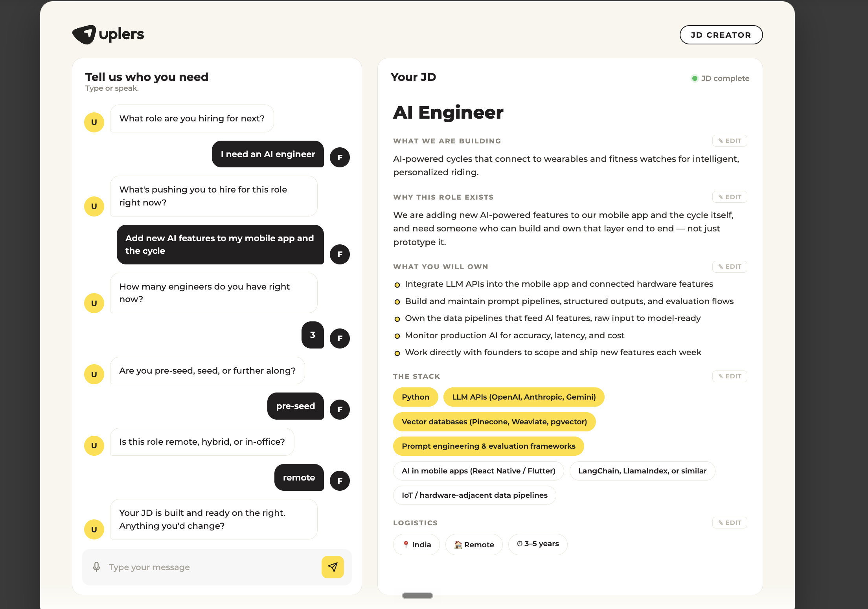Select IoT / hardware-adjacent data pipelines tag
Image resolution: width=868 pixels, height=609 pixels.
click(x=474, y=495)
